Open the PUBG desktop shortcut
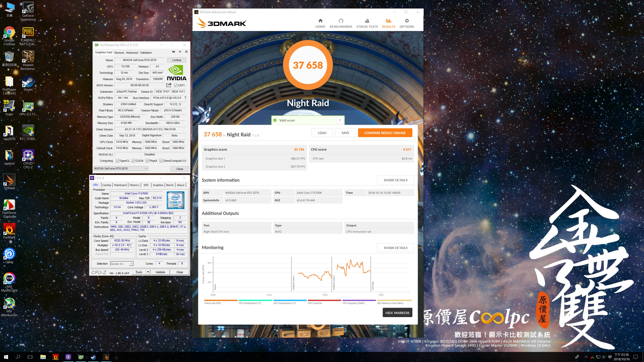The image size is (644, 362). tap(28, 36)
